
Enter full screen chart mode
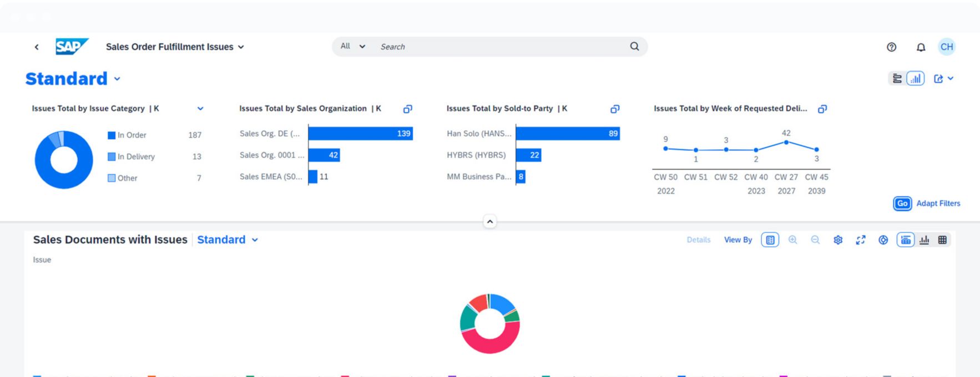pyautogui.click(x=861, y=240)
